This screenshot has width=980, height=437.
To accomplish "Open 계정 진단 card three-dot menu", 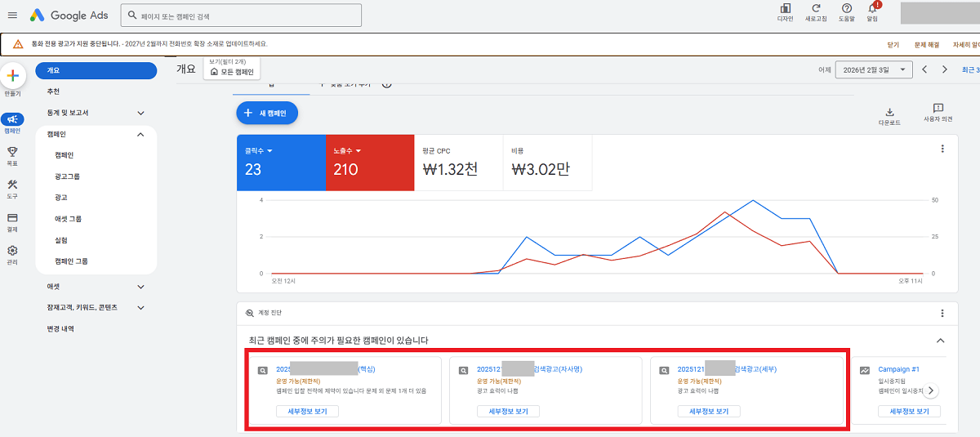I will click(x=942, y=313).
